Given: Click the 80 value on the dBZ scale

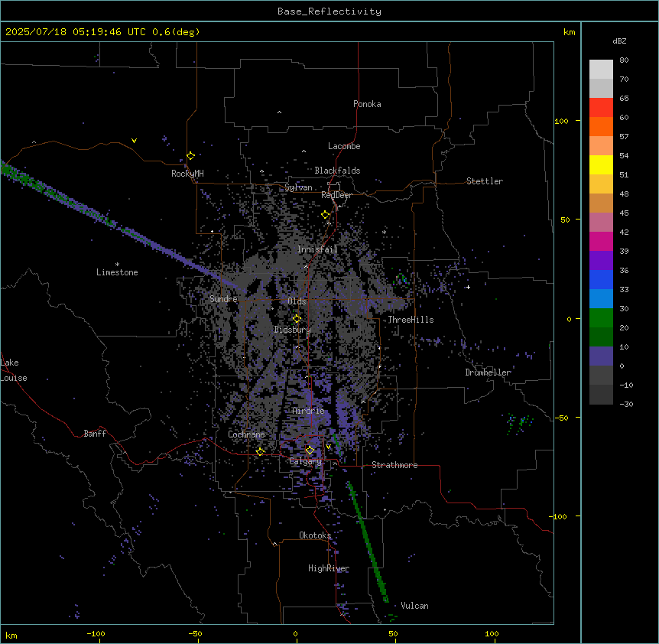Looking at the screenshot, I should point(624,60).
